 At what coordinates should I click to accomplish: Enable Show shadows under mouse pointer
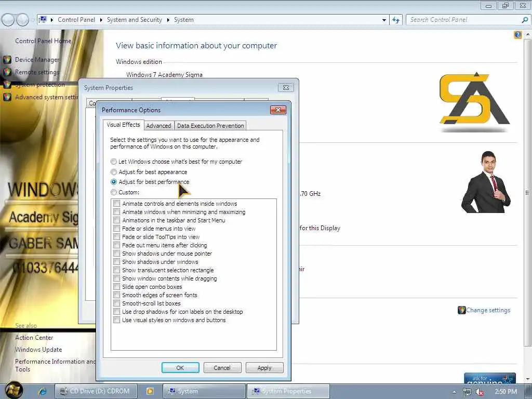117,254
